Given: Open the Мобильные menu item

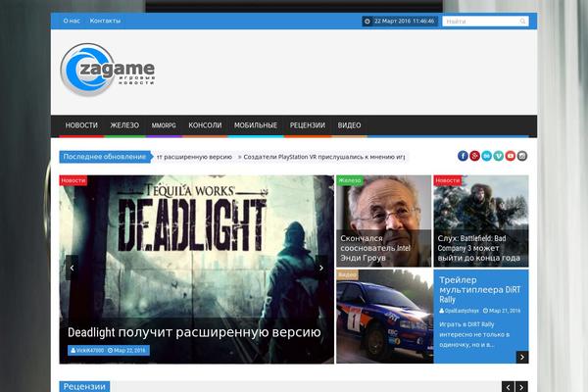Looking at the screenshot, I should pyautogui.click(x=256, y=125).
